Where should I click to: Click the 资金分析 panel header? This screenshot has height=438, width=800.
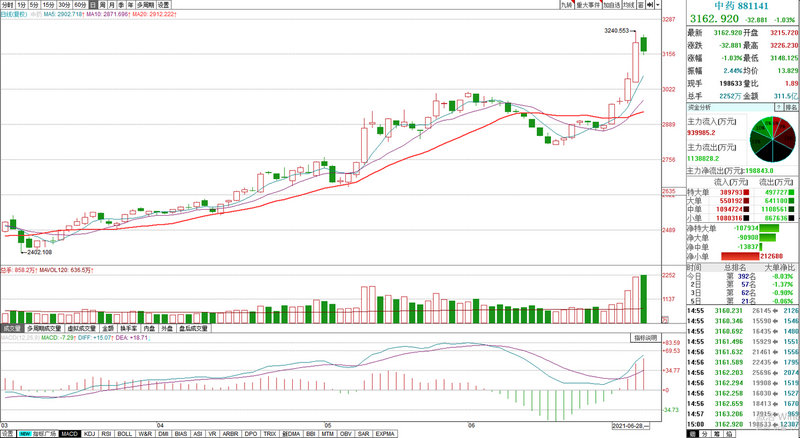[699, 105]
